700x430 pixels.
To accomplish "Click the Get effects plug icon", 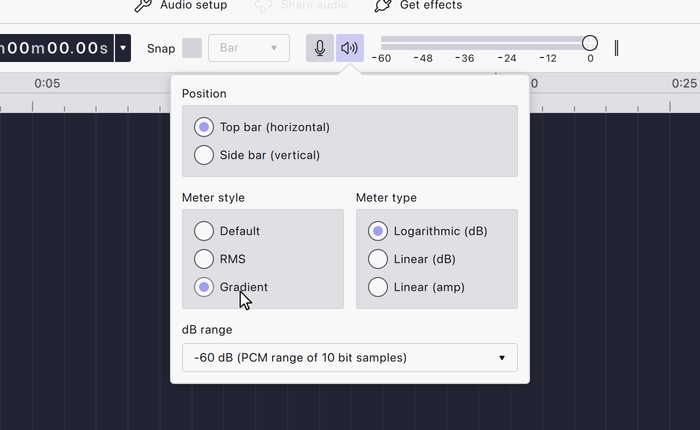I will 383,5.
